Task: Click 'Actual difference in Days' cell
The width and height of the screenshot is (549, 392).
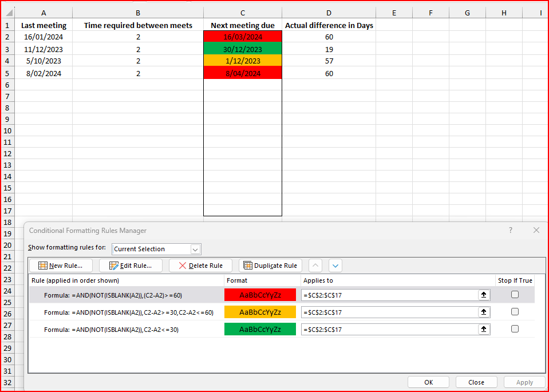Action: [x=329, y=25]
